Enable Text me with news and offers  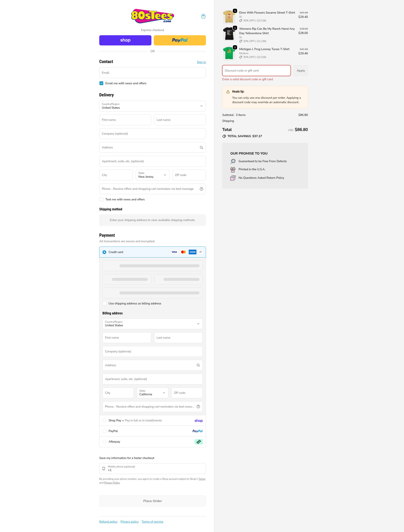[x=102, y=199]
